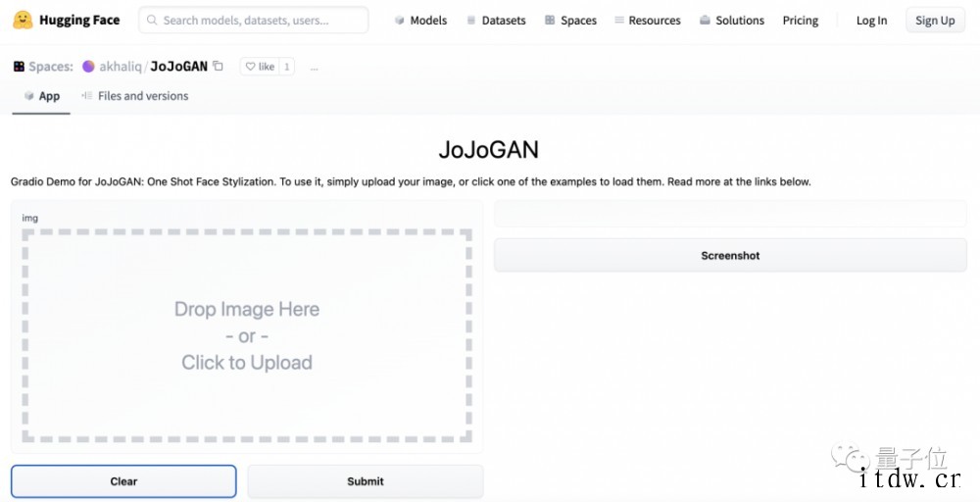Click the Hugging Face emoji logo
Screen dimensions: 980x502
(x=23, y=20)
